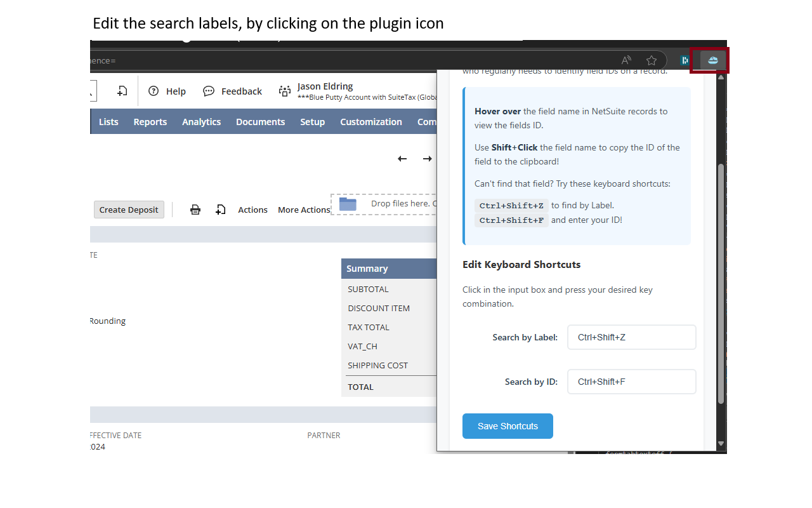Open the Customization menu
Image resolution: width=812 pixels, height=508 pixels.
click(371, 122)
